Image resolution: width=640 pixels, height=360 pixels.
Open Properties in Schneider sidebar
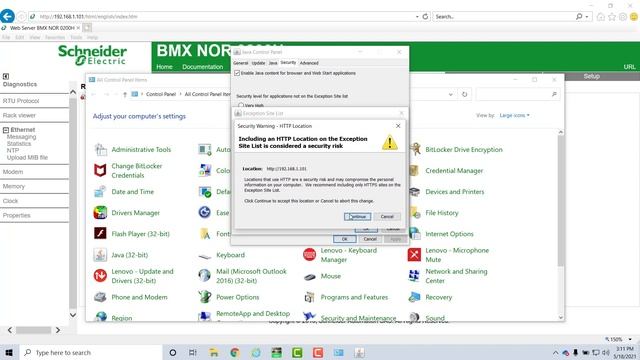click(17, 216)
